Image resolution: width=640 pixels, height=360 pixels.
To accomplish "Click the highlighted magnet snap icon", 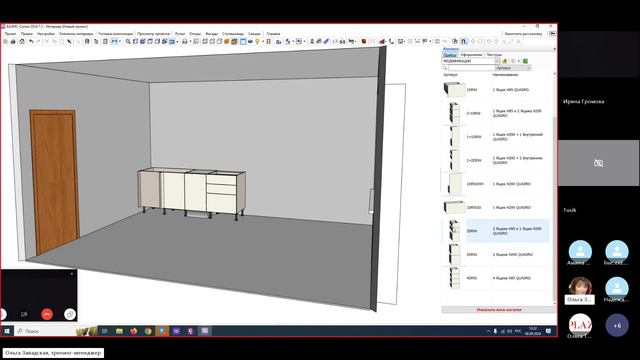I will (464, 42).
